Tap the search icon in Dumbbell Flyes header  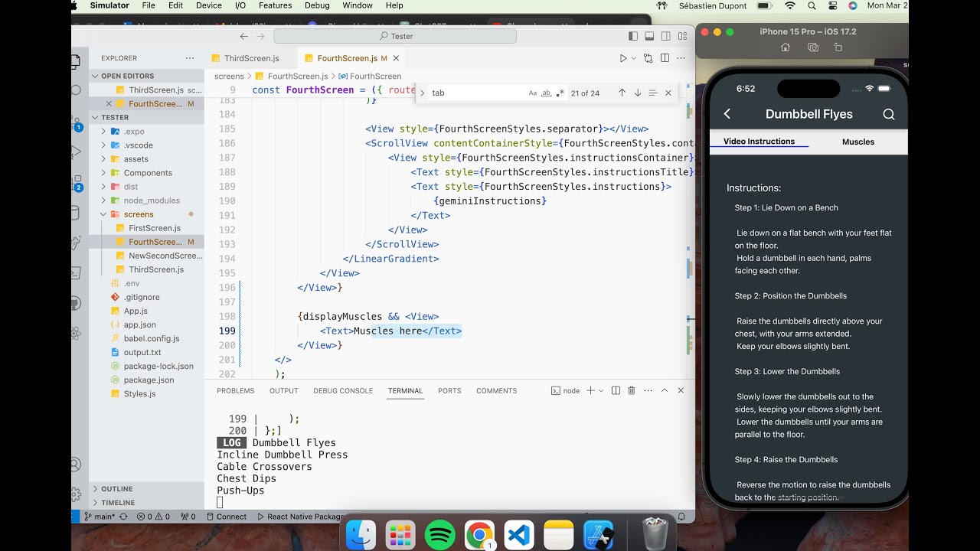pyautogui.click(x=889, y=114)
